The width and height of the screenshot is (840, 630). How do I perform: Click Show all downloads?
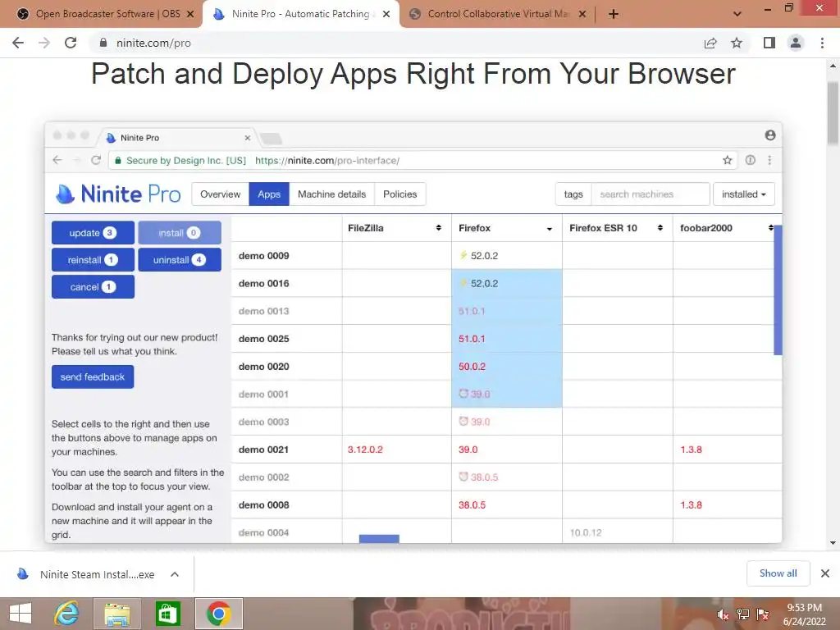pyautogui.click(x=778, y=573)
